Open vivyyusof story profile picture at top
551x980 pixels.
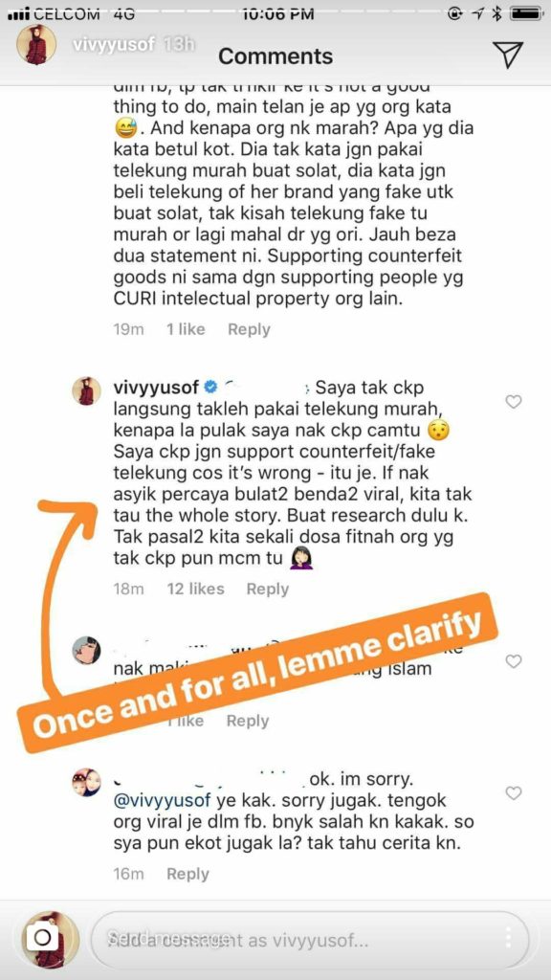click(x=36, y=46)
